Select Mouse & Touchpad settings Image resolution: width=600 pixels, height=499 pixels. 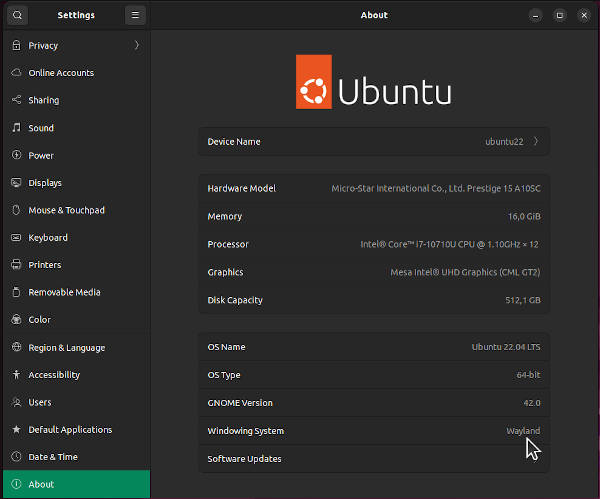tap(77, 210)
